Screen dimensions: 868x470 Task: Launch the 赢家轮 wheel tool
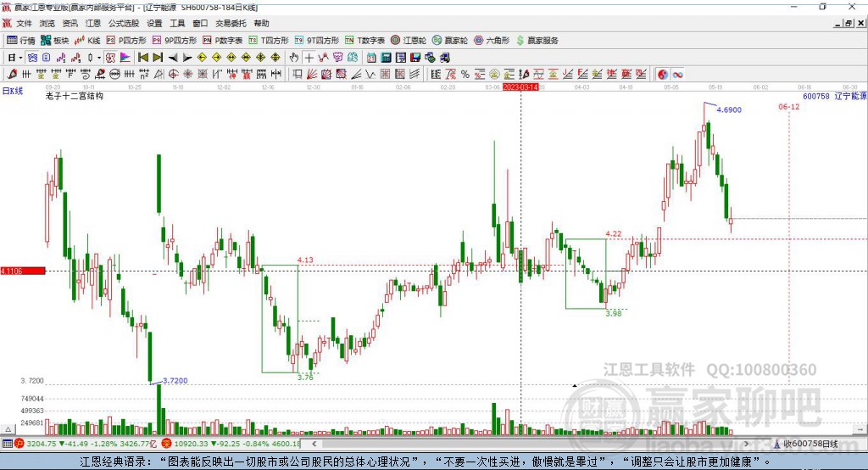pos(450,41)
